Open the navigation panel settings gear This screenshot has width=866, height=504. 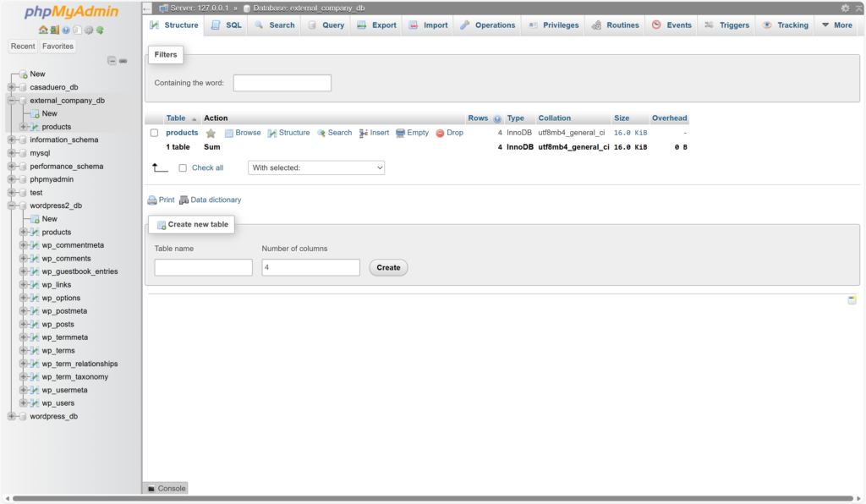pos(88,30)
